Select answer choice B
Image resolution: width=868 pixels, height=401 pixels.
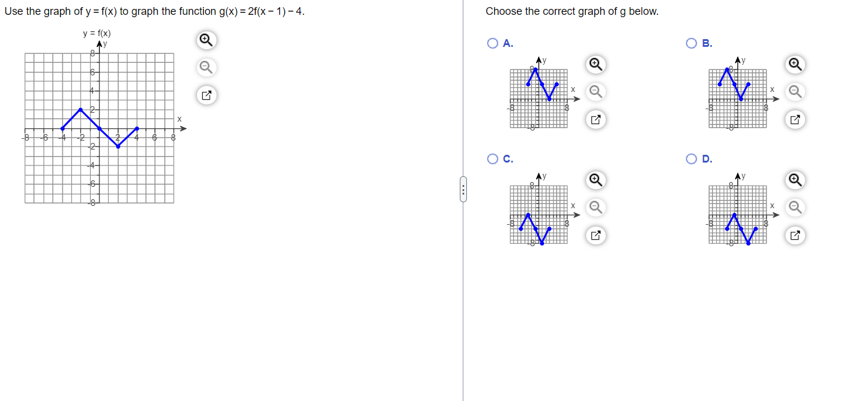point(691,43)
